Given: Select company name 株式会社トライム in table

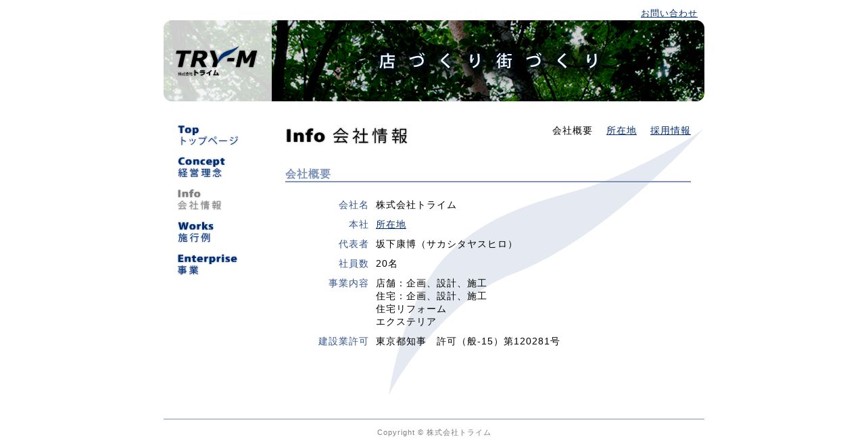Looking at the screenshot, I should click(x=416, y=205).
